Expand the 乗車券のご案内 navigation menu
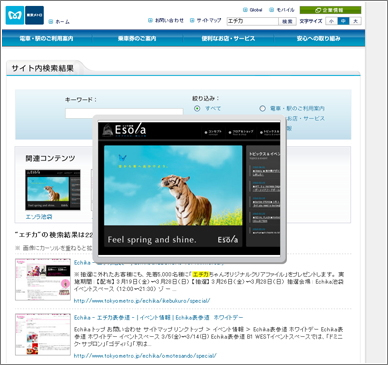388x365 pixels. [x=137, y=38]
